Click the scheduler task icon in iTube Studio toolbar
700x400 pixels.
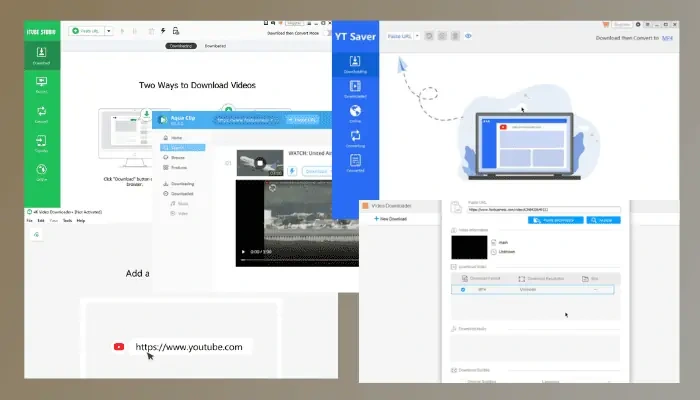coord(176,31)
